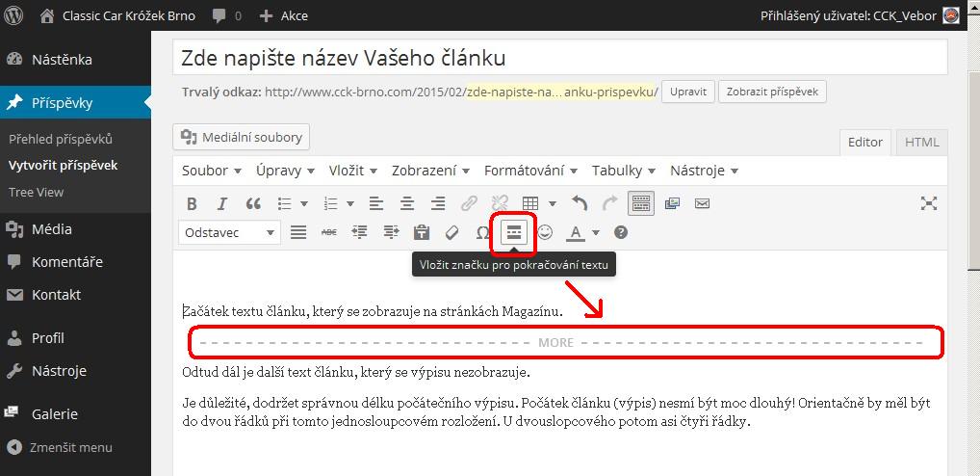The height and width of the screenshot is (476, 980).
Task: Toggle the second toolbar row (kitchen sink)
Action: [x=641, y=203]
